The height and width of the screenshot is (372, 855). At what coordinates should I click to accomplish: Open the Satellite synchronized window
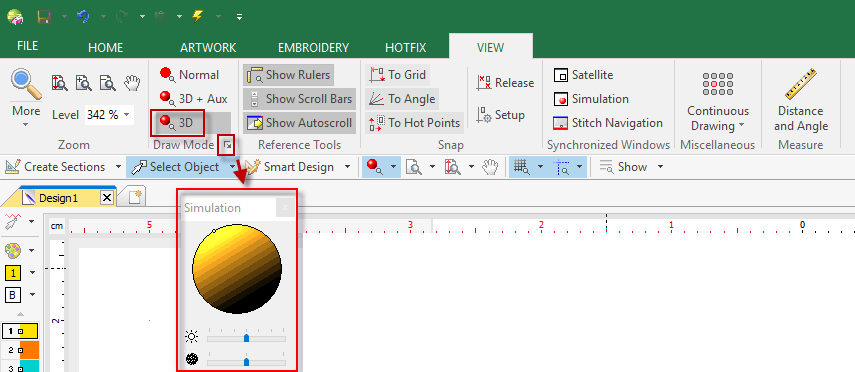point(583,75)
